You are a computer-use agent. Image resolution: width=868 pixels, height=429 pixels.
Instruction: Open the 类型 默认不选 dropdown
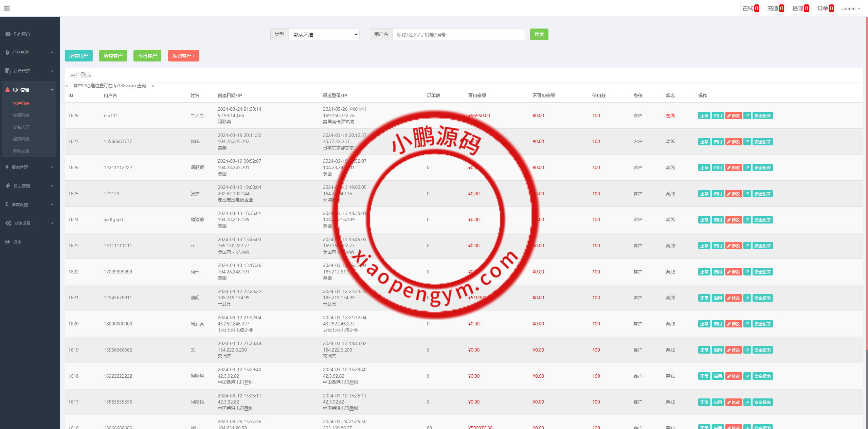324,34
